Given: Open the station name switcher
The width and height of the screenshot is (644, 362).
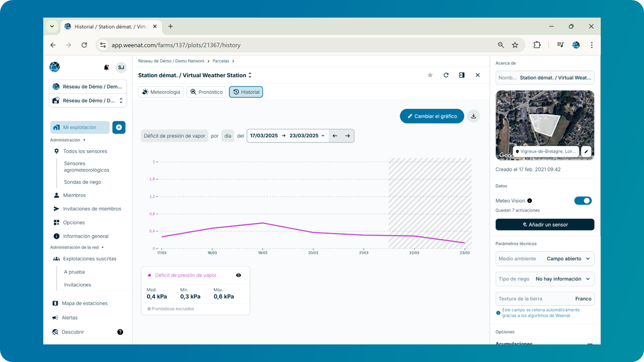Looking at the screenshot, I should pyautogui.click(x=250, y=75).
